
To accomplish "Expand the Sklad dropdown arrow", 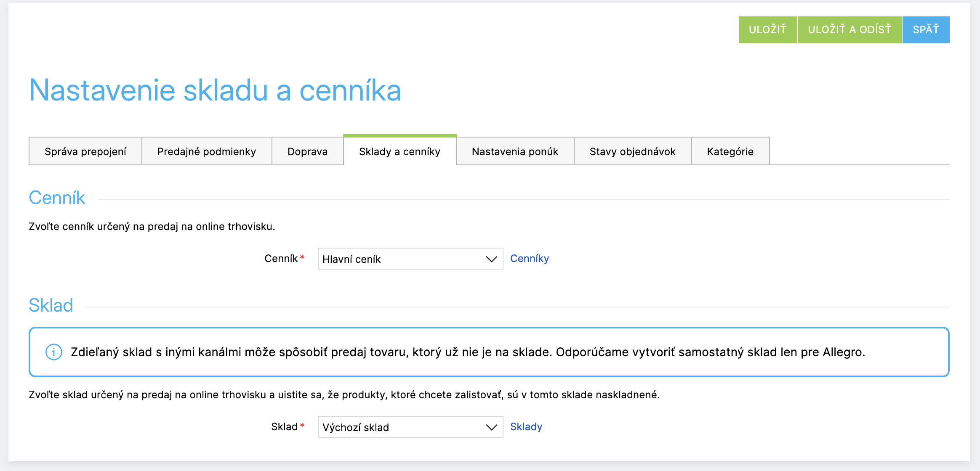I will (x=491, y=427).
